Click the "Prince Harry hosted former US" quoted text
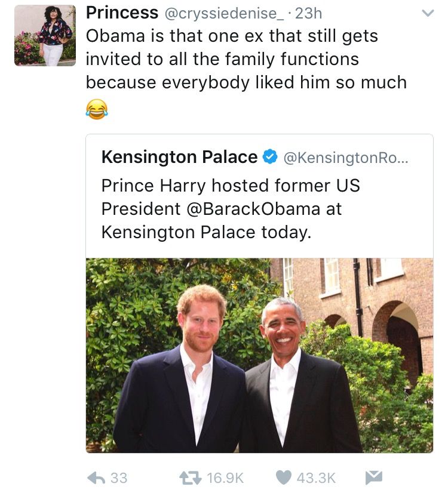 click(x=231, y=186)
